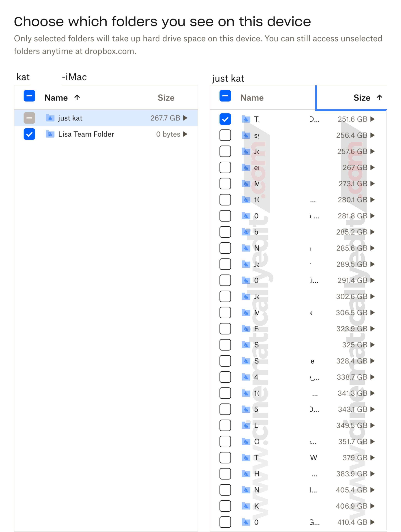Expand the 410.4 GB folder arrow
401x532 pixels.
pos(373,522)
